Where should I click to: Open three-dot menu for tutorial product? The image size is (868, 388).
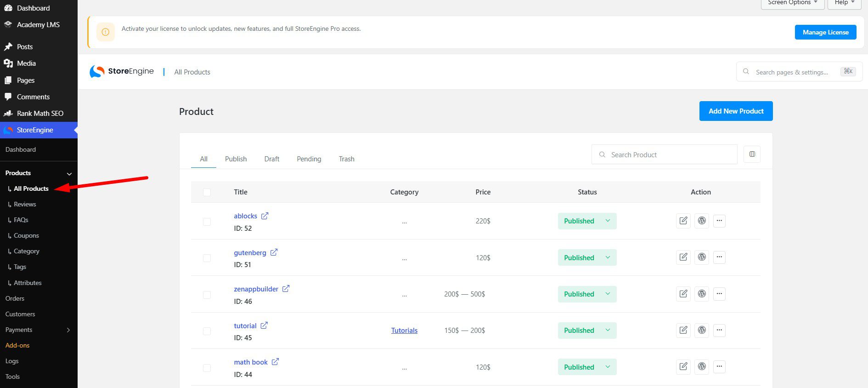[719, 330]
